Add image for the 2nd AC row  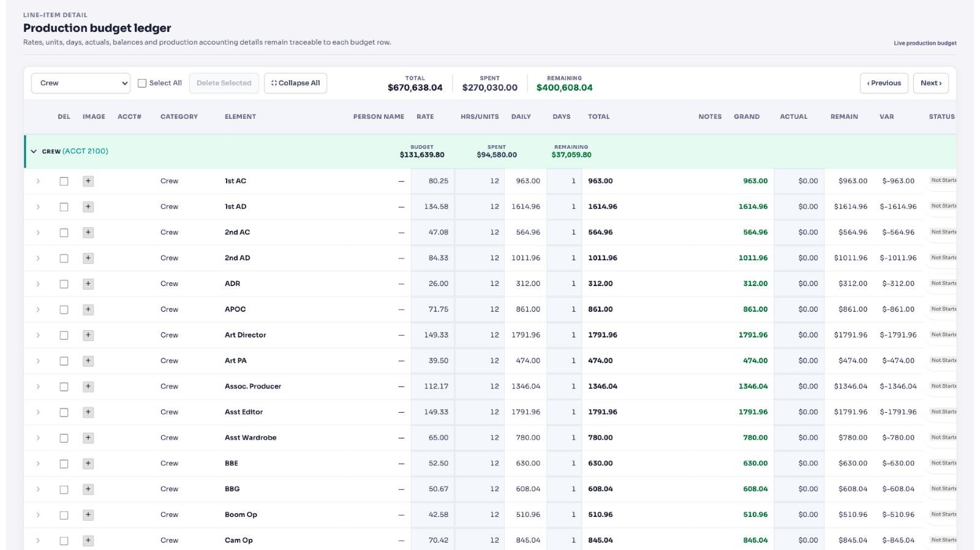coord(88,233)
